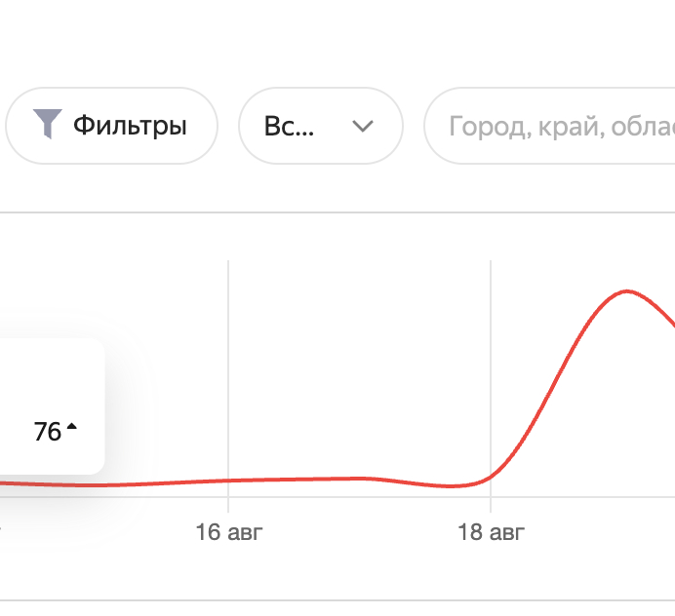675x616 pixels.
Task: Click the chevron arrow in the Вс... selector
Action: coord(363,126)
